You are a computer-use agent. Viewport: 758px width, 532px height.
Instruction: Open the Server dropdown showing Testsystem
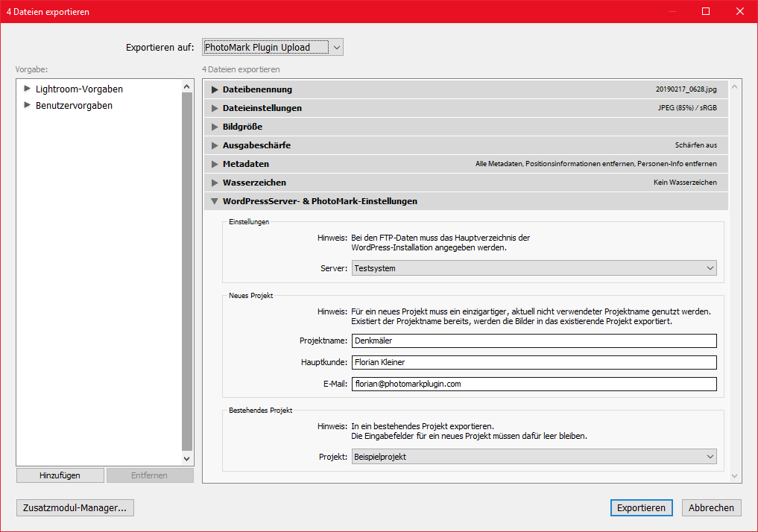point(534,268)
